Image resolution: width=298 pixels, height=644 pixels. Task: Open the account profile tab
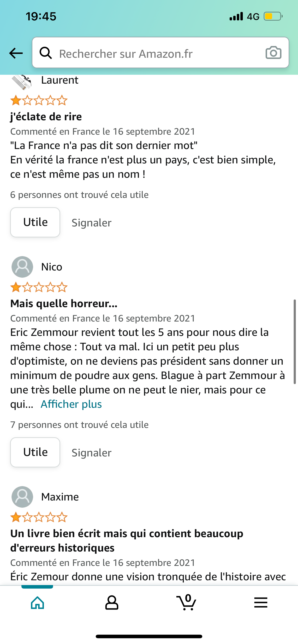[112, 603]
